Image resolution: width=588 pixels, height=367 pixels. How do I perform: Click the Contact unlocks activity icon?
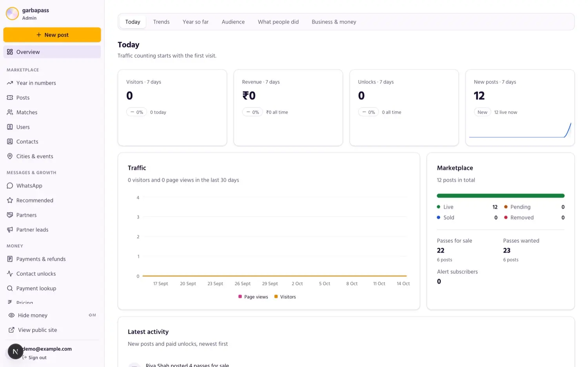[x=10, y=274]
